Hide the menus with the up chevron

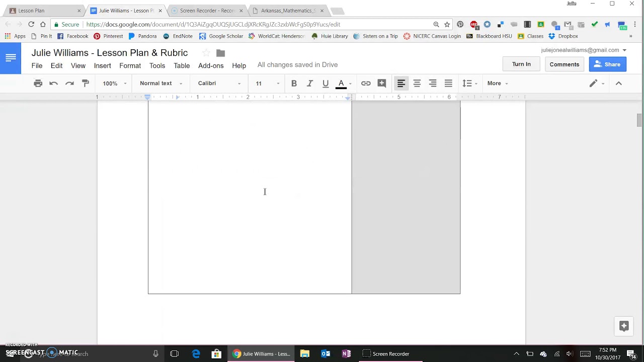(619, 83)
